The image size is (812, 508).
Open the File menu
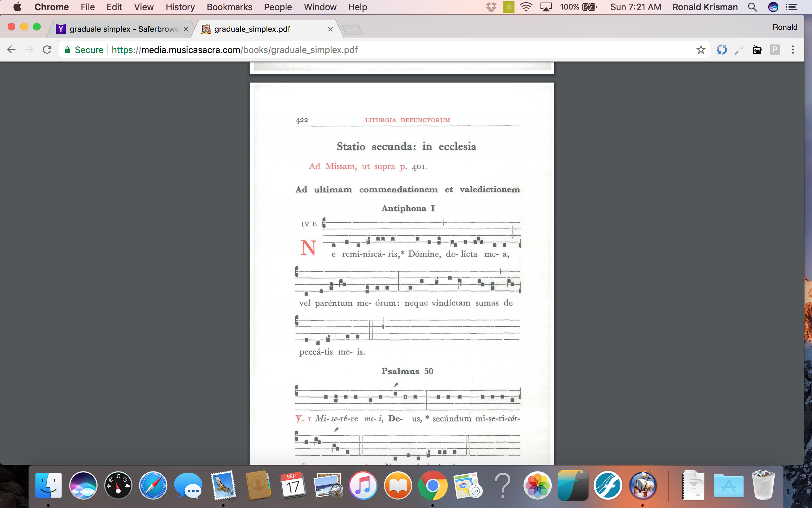[x=88, y=7]
